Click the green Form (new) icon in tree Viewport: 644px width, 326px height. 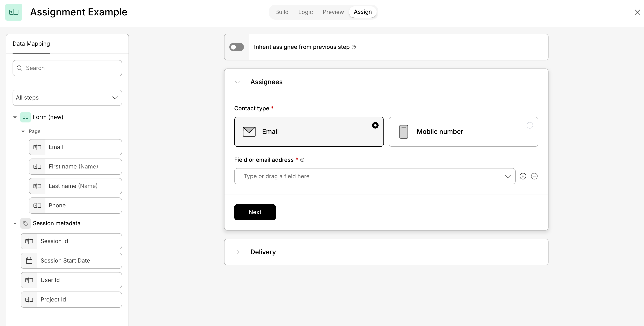click(x=26, y=117)
